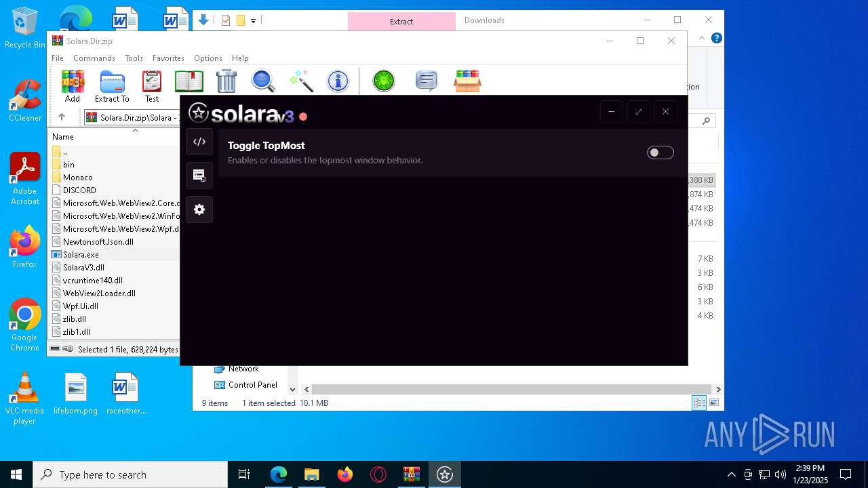Open the Solara console sidebar icon
This screenshot has width=868, height=488.
click(x=199, y=176)
